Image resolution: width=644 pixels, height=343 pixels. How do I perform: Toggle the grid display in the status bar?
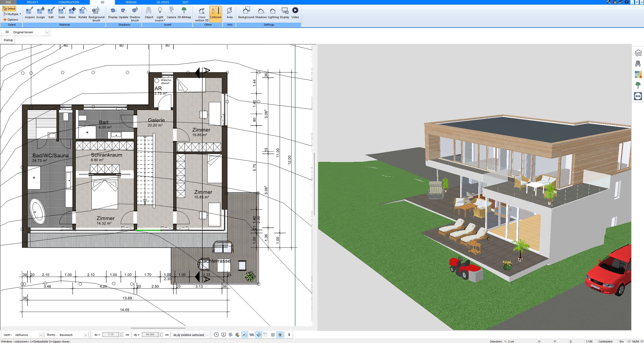click(273, 335)
